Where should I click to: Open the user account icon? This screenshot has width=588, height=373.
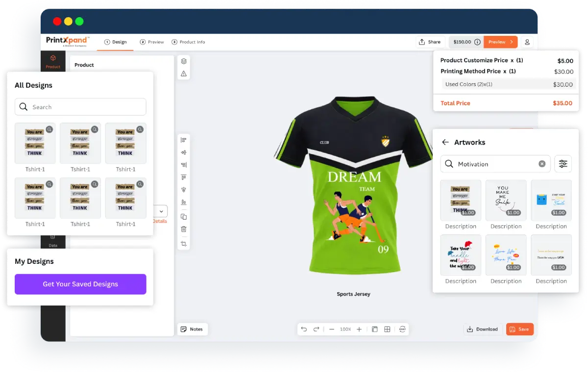point(527,42)
